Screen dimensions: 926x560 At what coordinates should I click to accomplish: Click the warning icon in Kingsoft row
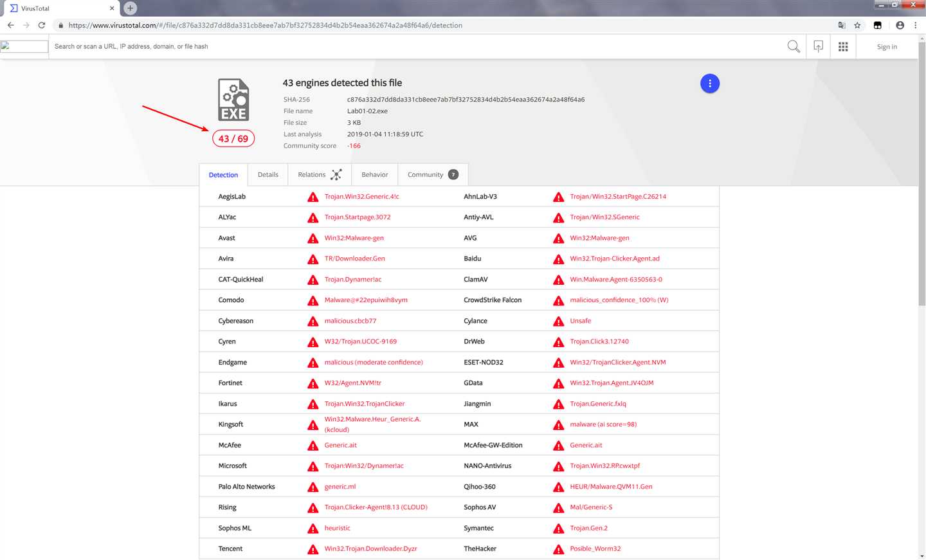pyautogui.click(x=313, y=425)
